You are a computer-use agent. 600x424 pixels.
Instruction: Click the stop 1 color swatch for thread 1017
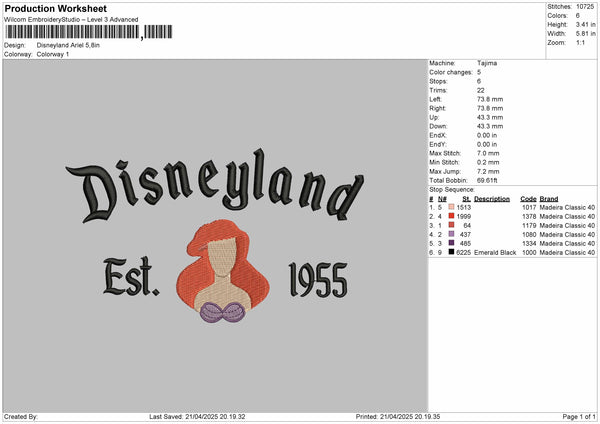click(451, 207)
